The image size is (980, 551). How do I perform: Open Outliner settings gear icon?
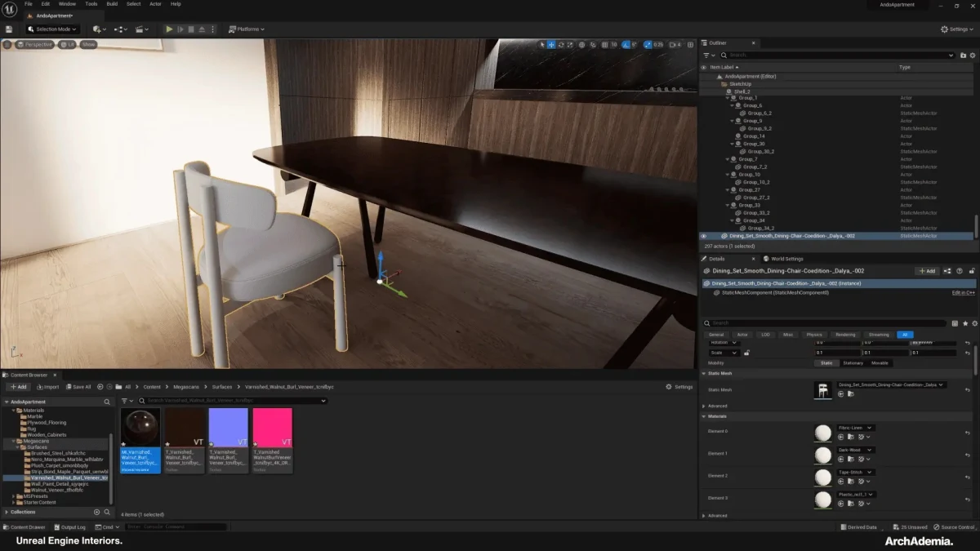tap(972, 56)
